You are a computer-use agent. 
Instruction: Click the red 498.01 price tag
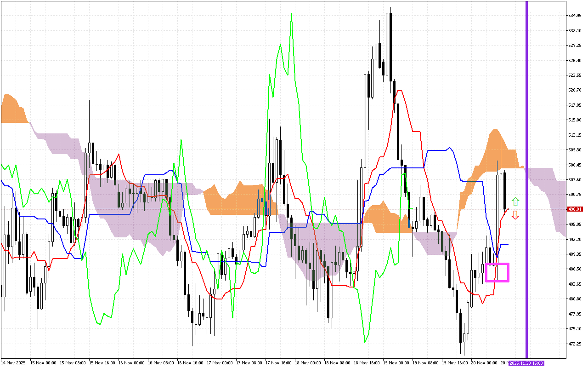pyautogui.click(x=575, y=209)
